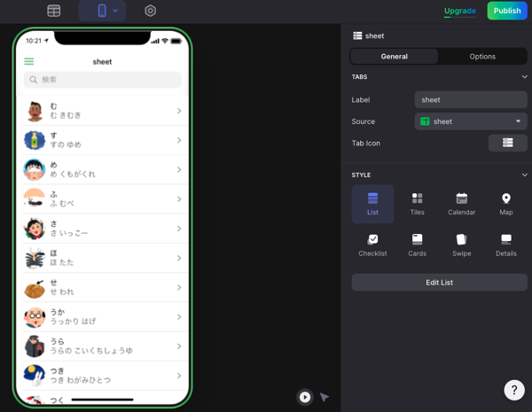Image resolution: width=532 pixels, height=412 pixels.
Task: Select the Calendar style
Action: coord(461,204)
